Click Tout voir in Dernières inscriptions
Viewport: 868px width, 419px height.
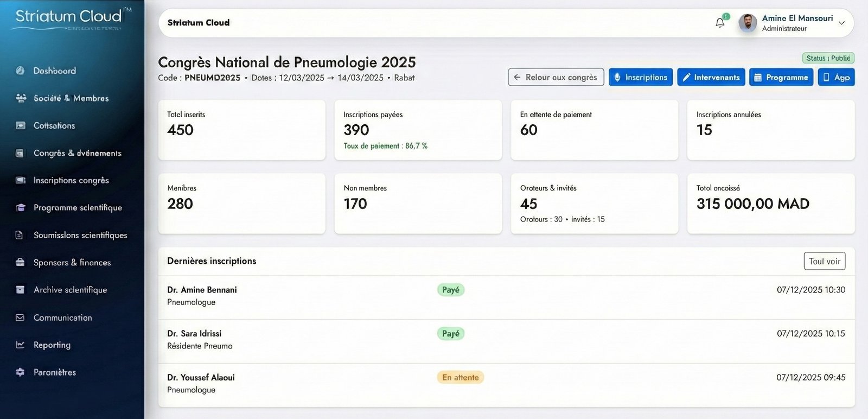(x=824, y=261)
